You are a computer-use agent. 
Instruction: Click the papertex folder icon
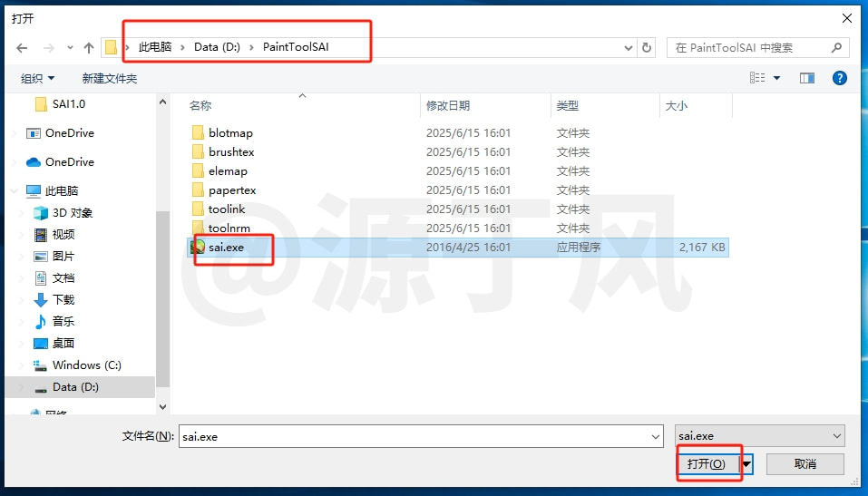(x=198, y=190)
